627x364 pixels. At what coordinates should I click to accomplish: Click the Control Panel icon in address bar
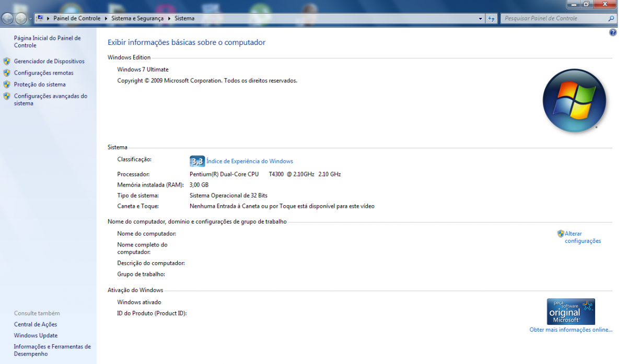[x=40, y=18]
